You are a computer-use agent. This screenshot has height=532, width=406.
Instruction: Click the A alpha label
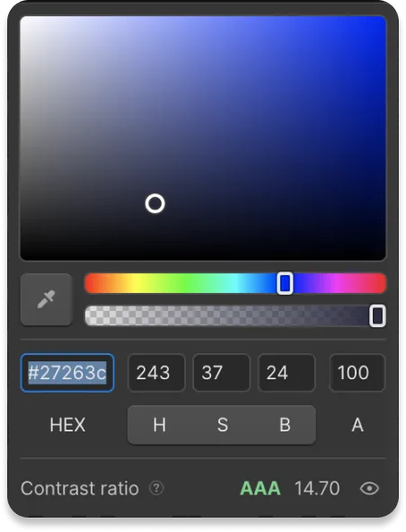[x=357, y=425]
